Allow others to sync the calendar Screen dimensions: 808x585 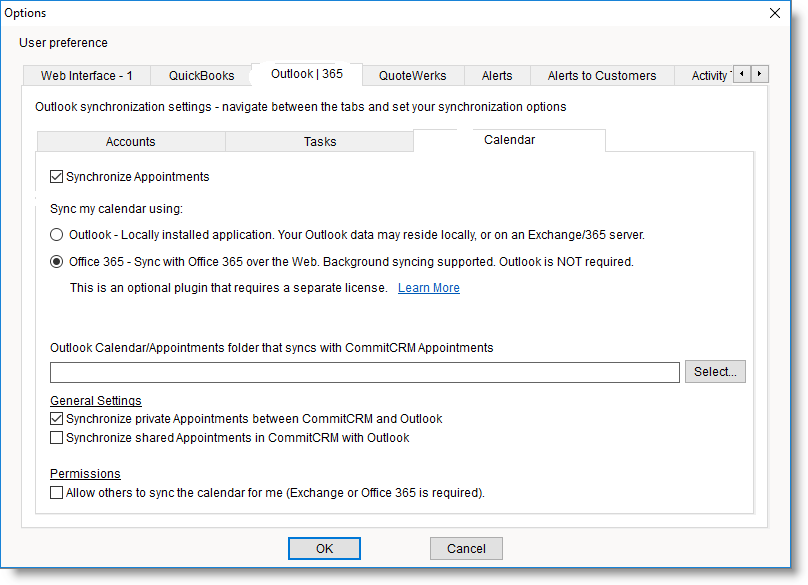pos(57,493)
